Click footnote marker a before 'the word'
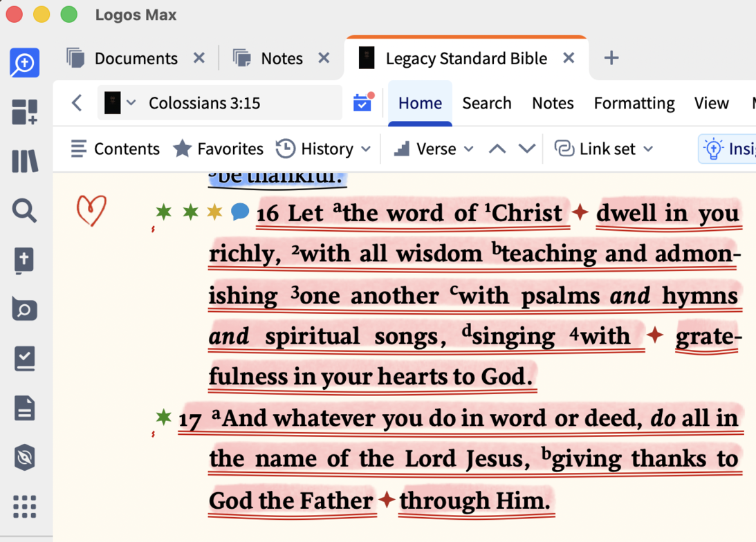This screenshot has width=756, height=542. pyautogui.click(x=337, y=208)
